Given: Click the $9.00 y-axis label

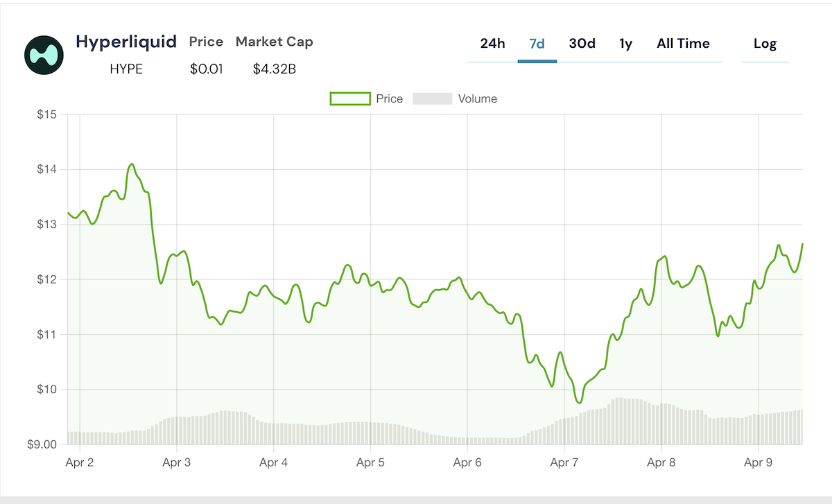Looking at the screenshot, I should (x=43, y=444).
